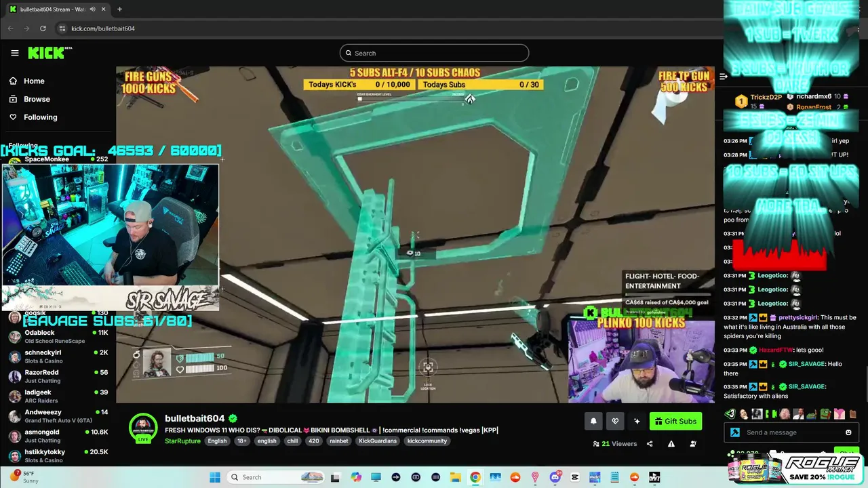Viewport: 868px width, 488px height.
Task: Open Andweeezy channel in sidebar
Action: pos(58,415)
